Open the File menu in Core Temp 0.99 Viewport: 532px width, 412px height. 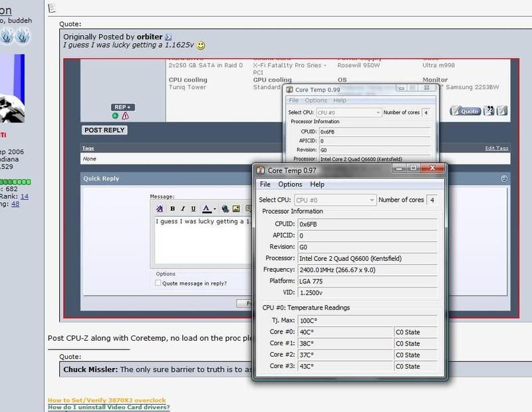pyautogui.click(x=293, y=101)
